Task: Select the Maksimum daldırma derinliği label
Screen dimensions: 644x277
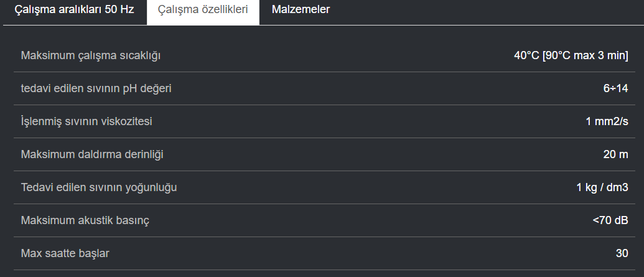Action: (x=92, y=154)
